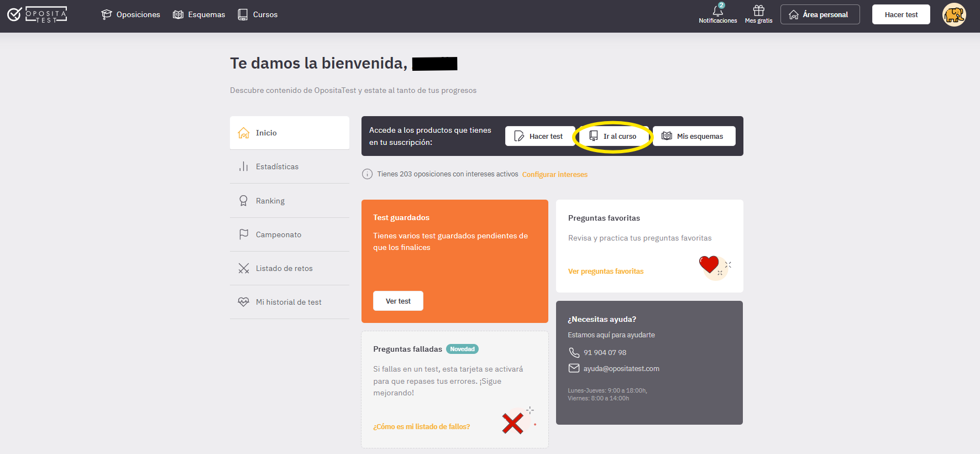Click the tablet icon beside Cursos
Image resolution: width=980 pixels, height=454 pixels.
[x=243, y=14]
